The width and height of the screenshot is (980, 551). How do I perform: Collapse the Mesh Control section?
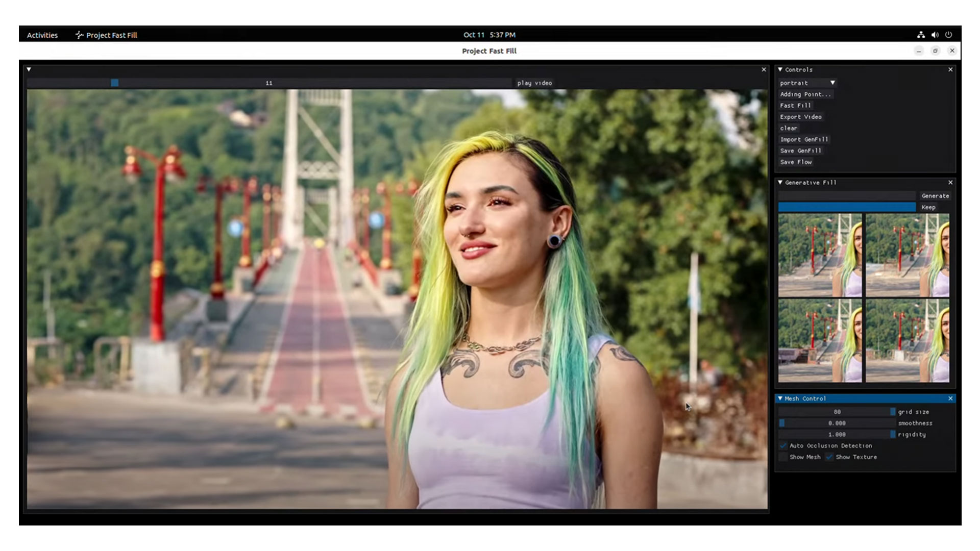[780, 398]
